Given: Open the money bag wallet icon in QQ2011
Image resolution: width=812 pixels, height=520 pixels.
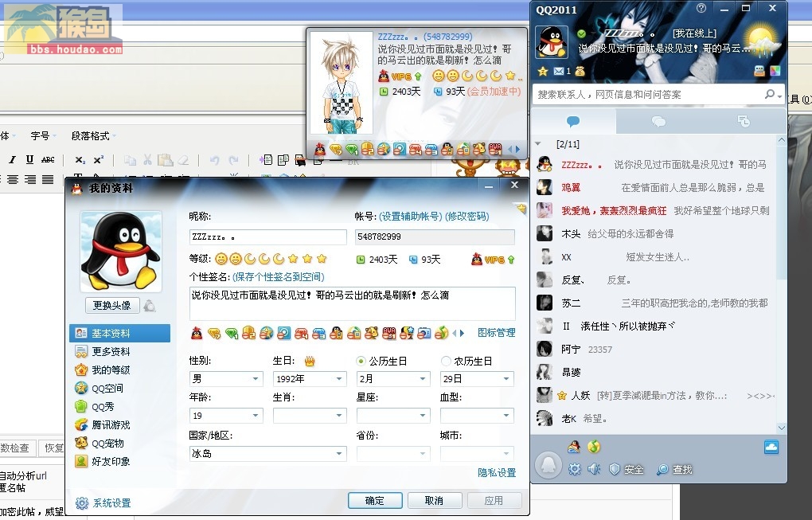Looking at the screenshot, I should [580, 71].
